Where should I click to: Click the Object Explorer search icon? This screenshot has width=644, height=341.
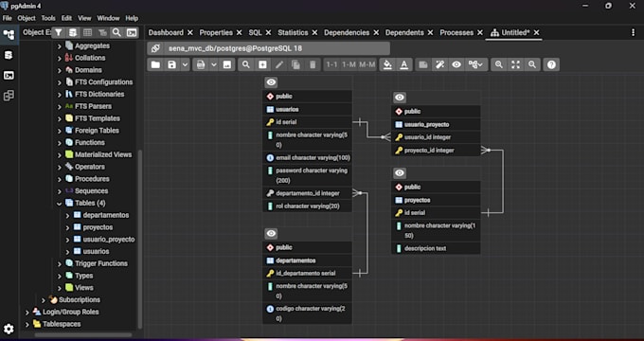[x=116, y=32]
